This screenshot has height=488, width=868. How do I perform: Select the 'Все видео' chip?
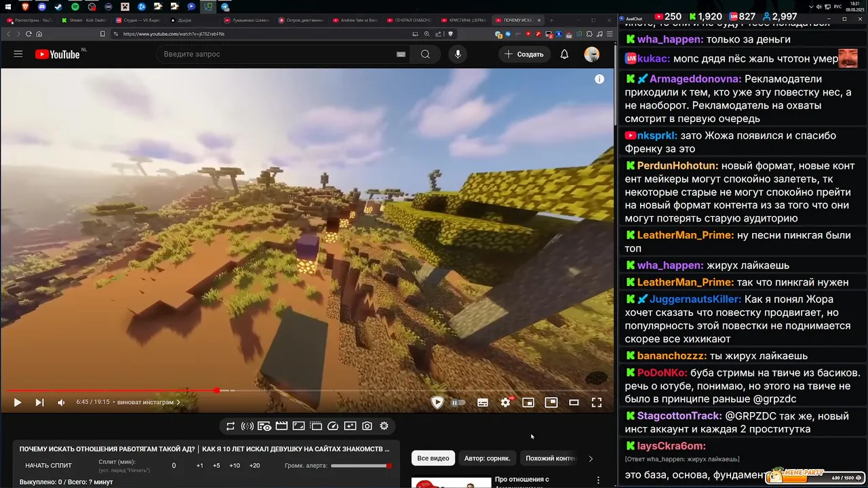433,458
